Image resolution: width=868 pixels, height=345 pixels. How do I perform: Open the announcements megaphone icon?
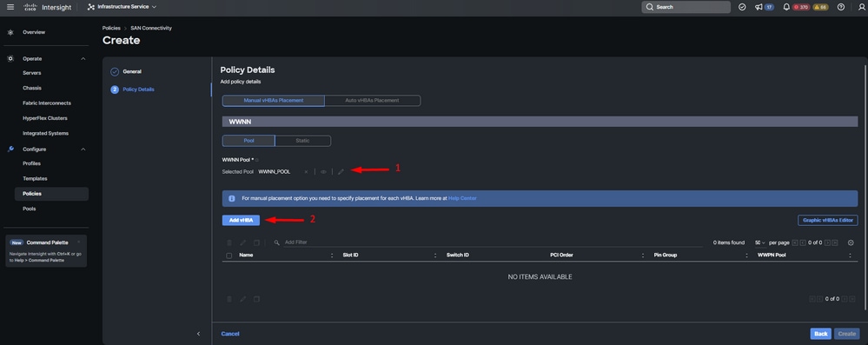point(759,7)
